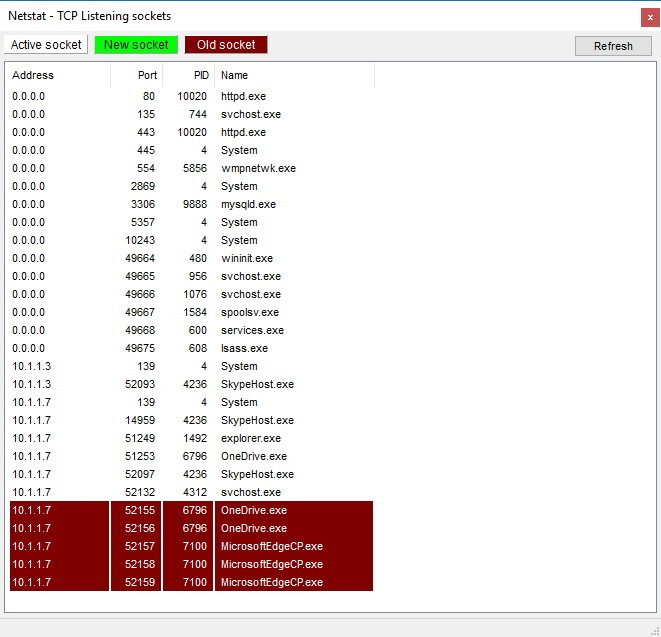661x637 pixels.
Task: Sort by the Port column header
Action: point(137,75)
